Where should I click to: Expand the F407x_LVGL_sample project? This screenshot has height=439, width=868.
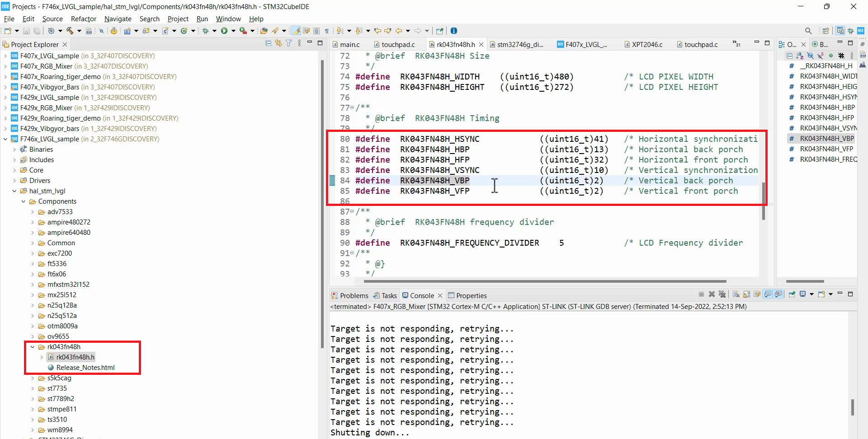5,56
